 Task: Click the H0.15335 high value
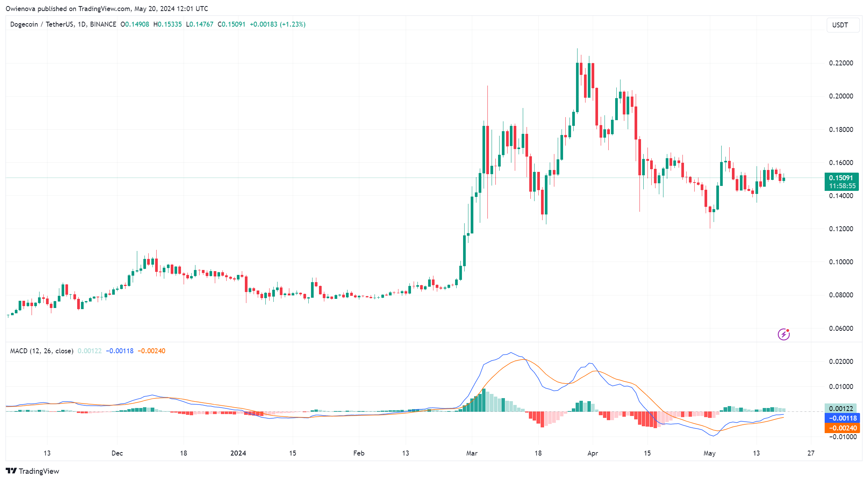point(167,24)
